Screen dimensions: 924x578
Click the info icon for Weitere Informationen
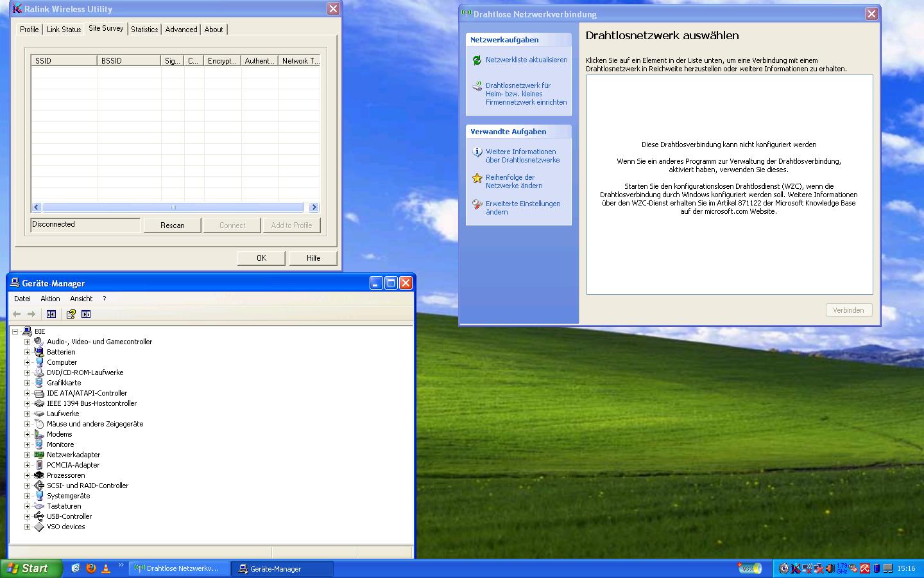477,152
